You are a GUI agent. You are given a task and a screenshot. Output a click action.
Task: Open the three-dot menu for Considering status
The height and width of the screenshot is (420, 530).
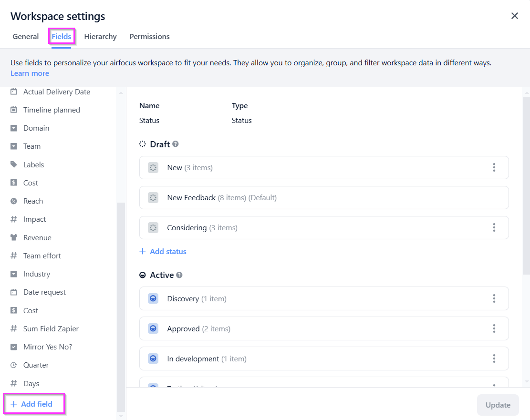pos(494,228)
